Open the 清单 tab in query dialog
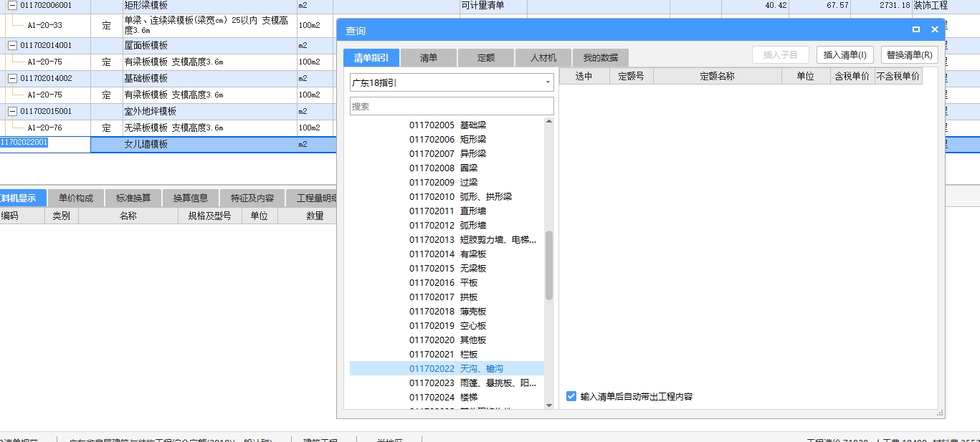980x442 pixels. click(x=429, y=58)
